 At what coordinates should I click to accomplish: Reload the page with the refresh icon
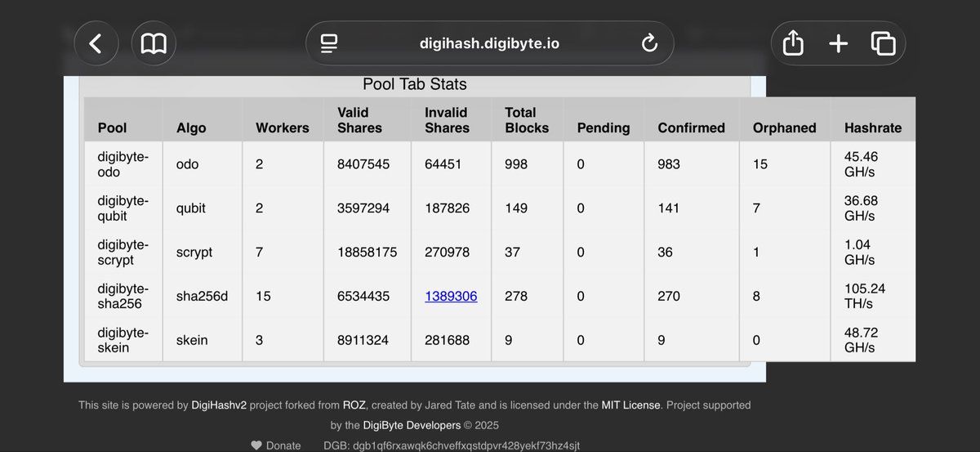pyautogui.click(x=649, y=43)
